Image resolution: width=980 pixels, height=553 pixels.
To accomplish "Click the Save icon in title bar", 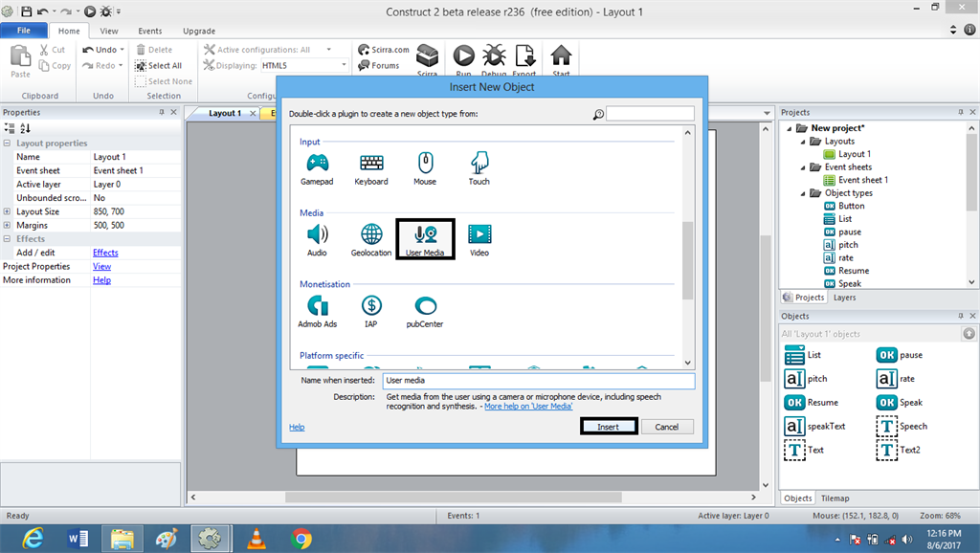I will coord(26,11).
